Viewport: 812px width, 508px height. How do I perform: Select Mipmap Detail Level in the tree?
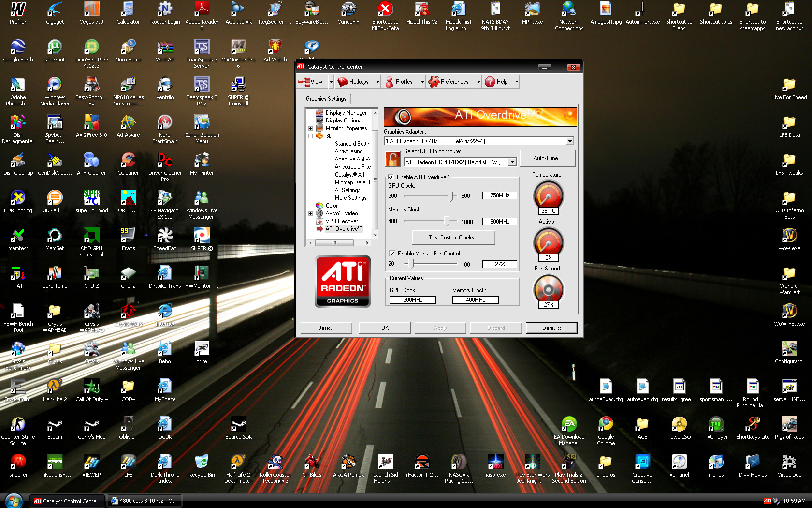coord(353,182)
